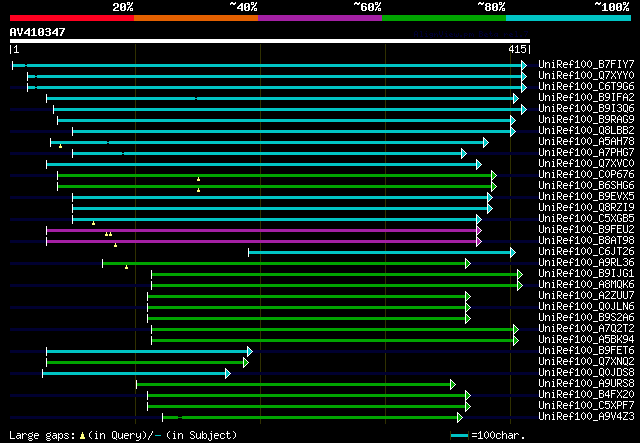Open the UniRef100_B7FIY7 hit label
Viewport: 640px width, 443px height.
(x=586, y=65)
